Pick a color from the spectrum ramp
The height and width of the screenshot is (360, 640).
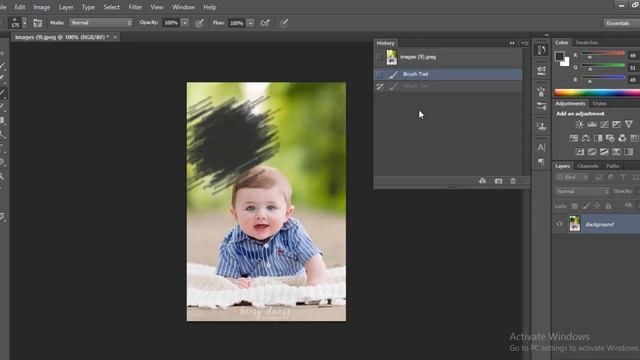[x=597, y=93]
